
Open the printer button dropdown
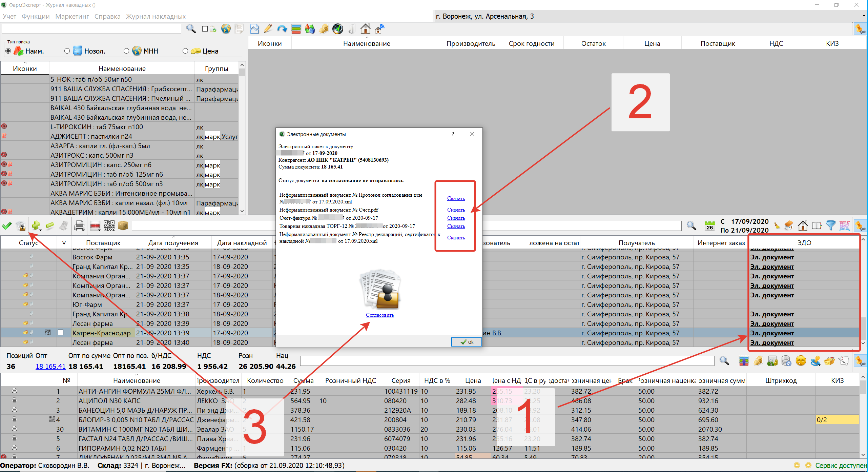[84, 230]
